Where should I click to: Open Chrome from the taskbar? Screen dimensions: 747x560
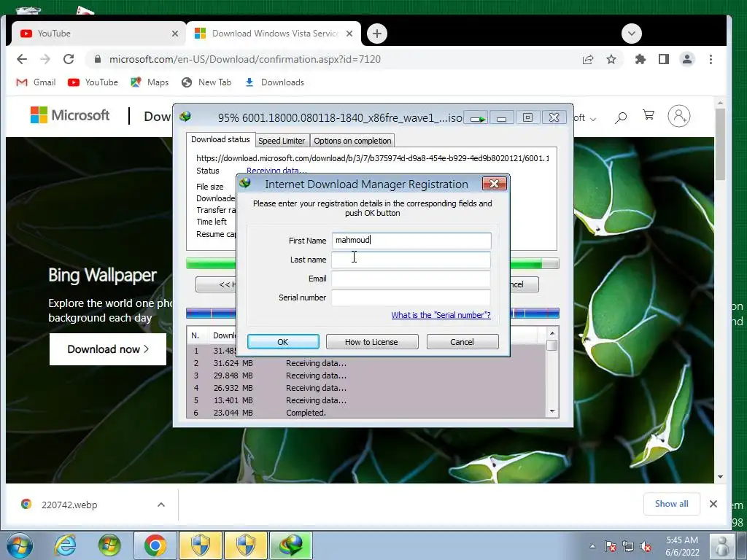[155, 545]
